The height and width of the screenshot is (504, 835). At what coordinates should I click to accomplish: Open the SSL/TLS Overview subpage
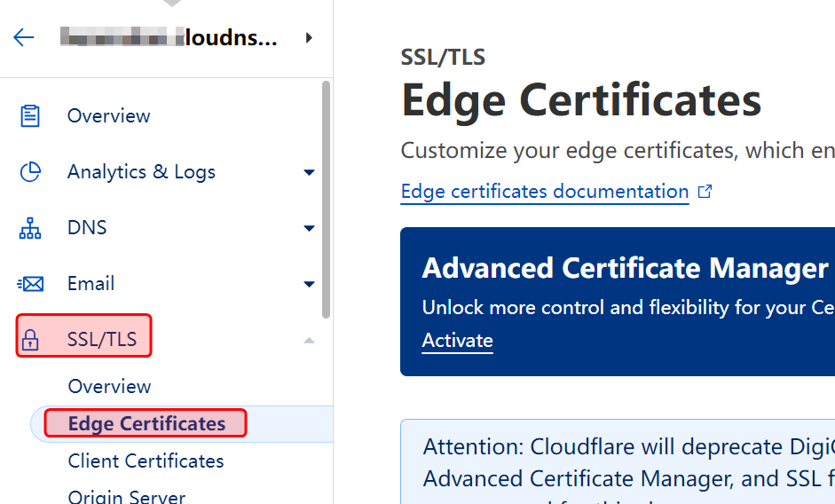pyautogui.click(x=109, y=386)
